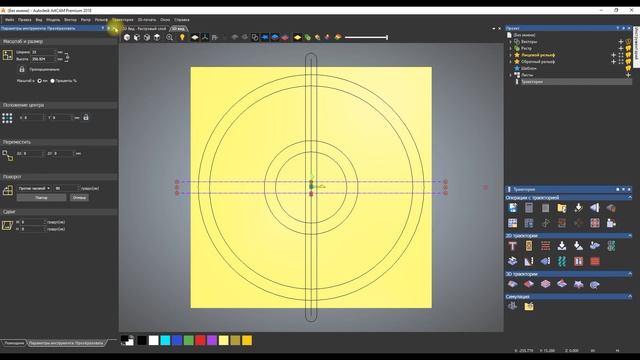Click the rotation angle field showing 90
The width and height of the screenshot is (640, 360).
pyautogui.click(x=67, y=188)
